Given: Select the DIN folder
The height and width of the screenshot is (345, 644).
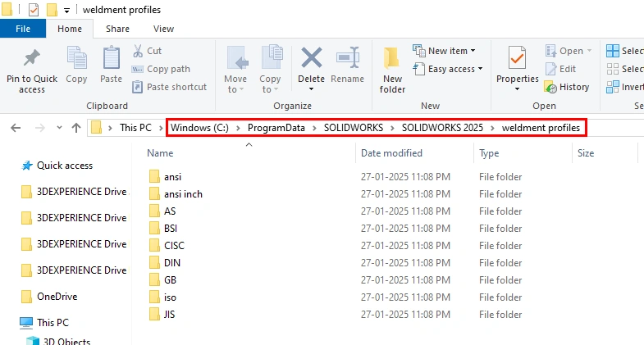Looking at the screenshot, I should click(x=172, y=263).
